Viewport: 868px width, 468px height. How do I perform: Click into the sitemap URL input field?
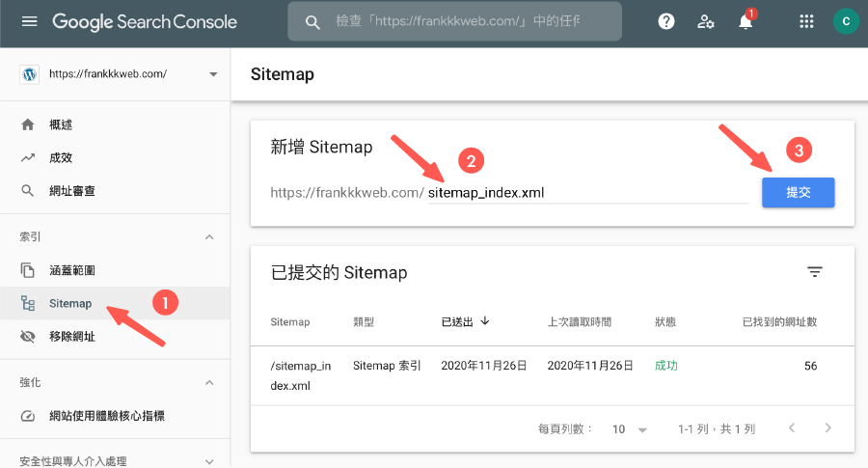coord(588,193)
